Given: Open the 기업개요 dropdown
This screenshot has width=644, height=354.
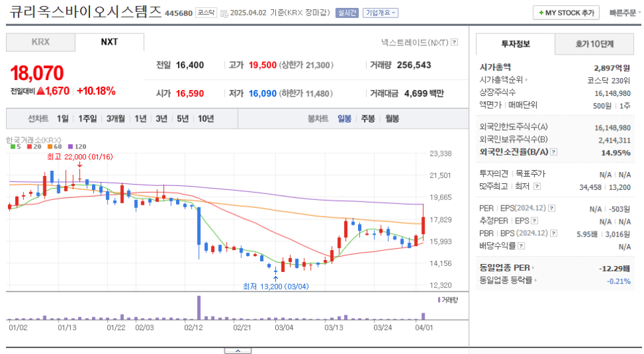Looking at the screenshot, I should (x=380, y=13).
